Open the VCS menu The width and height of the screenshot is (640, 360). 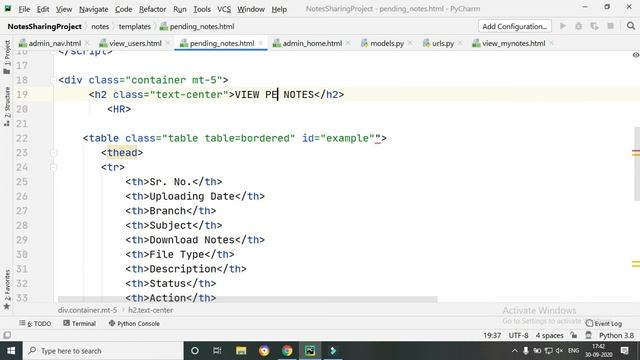(x=224, y=9)
